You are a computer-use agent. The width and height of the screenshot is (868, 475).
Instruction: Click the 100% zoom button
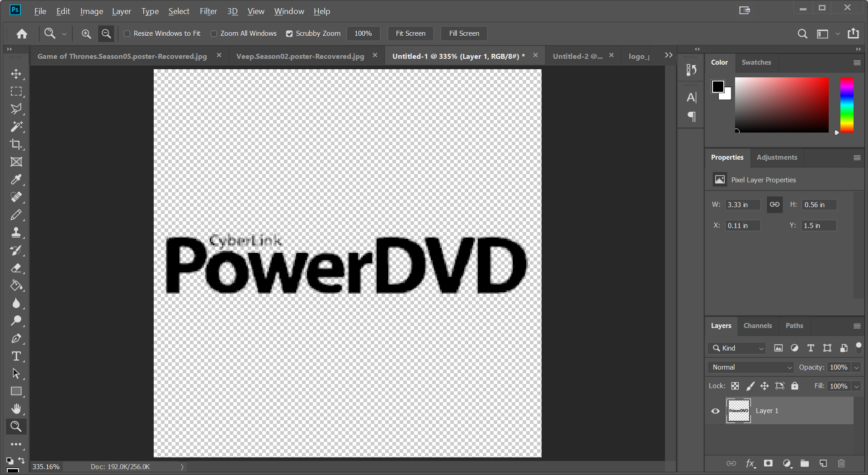363,33
